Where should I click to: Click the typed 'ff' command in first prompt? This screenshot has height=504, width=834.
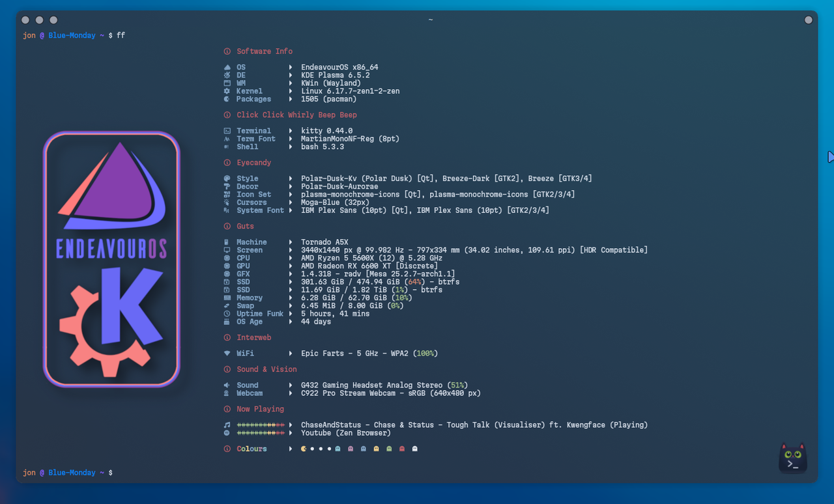pos(121,36)
